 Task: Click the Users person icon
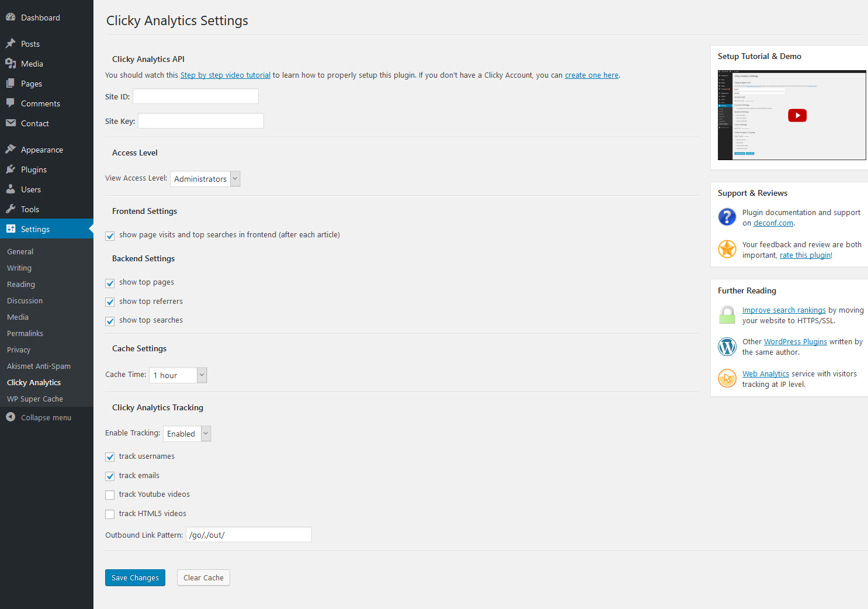11,189
